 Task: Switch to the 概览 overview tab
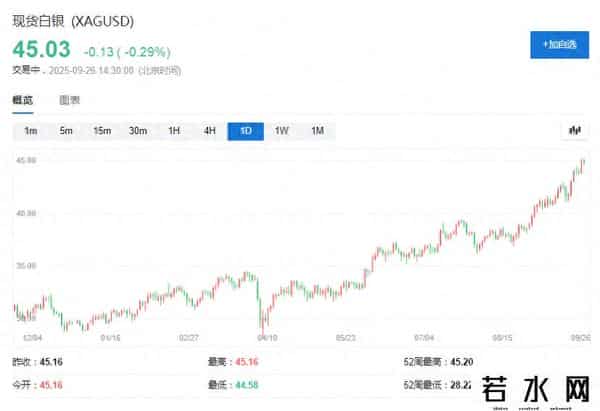(22, 100)
